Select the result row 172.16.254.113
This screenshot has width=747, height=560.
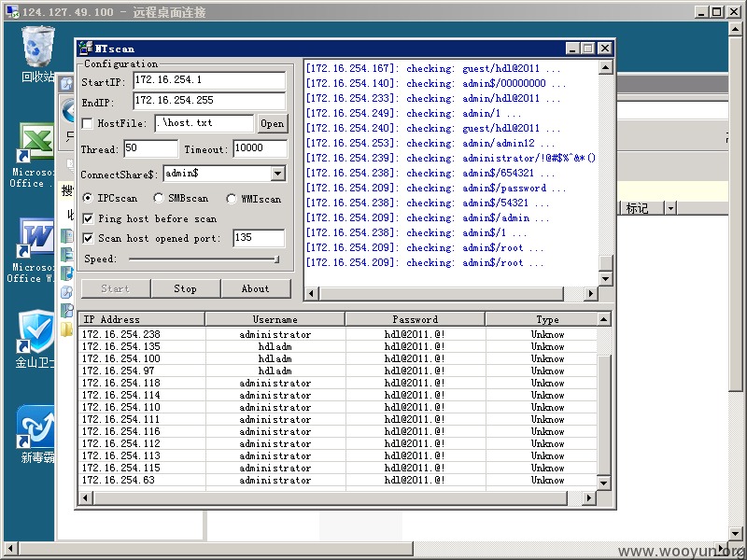(x=338, y=455)
